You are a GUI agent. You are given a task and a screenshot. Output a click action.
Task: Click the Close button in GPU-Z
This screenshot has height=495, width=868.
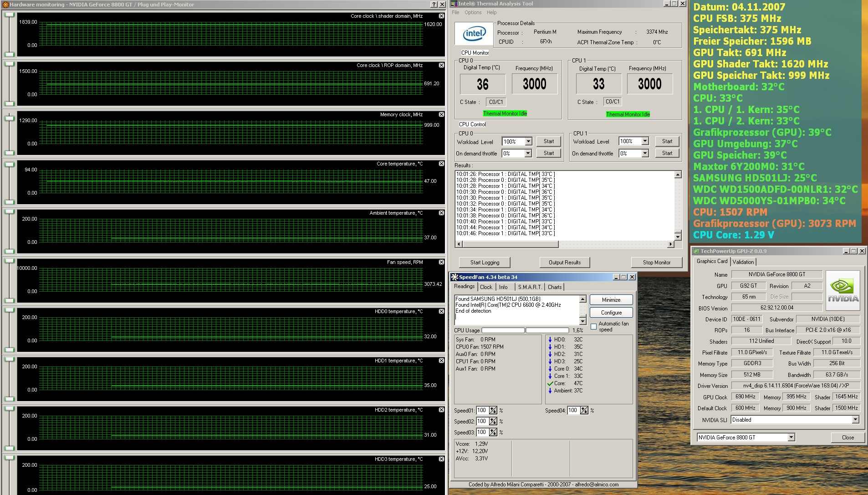tap(848, 438)
